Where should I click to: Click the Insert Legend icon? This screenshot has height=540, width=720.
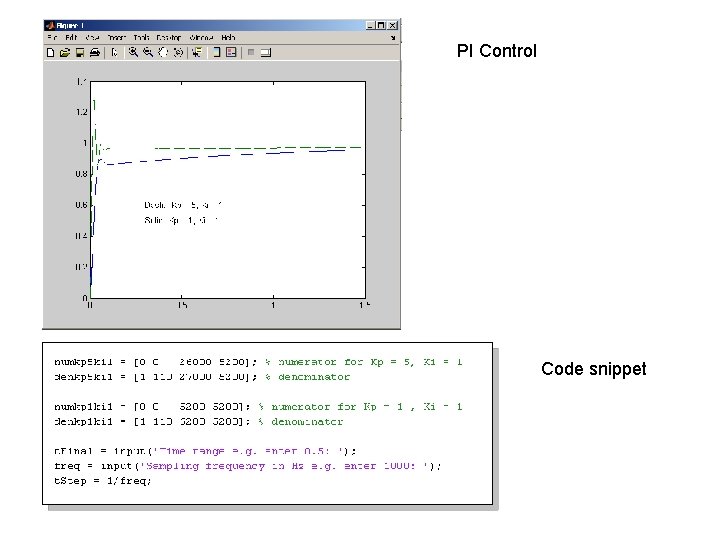[x=231, y=52]
